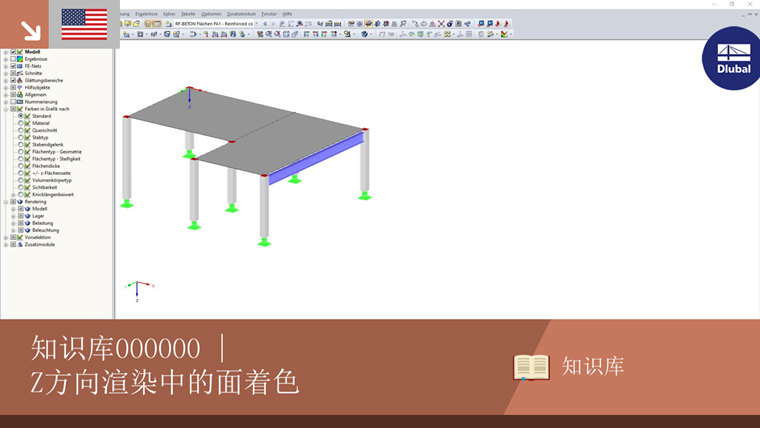Click the United States flag icon
760x428 pixels.
tap(84, 24)
